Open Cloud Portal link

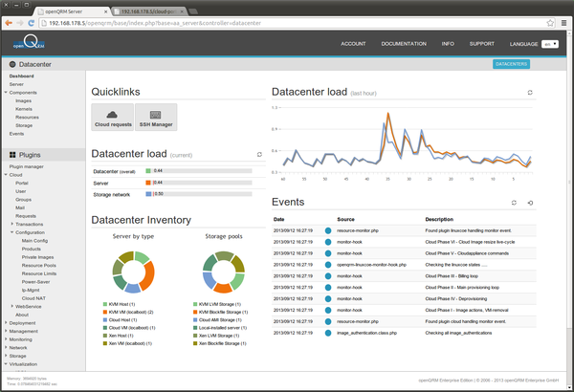(x=22, y=183)
